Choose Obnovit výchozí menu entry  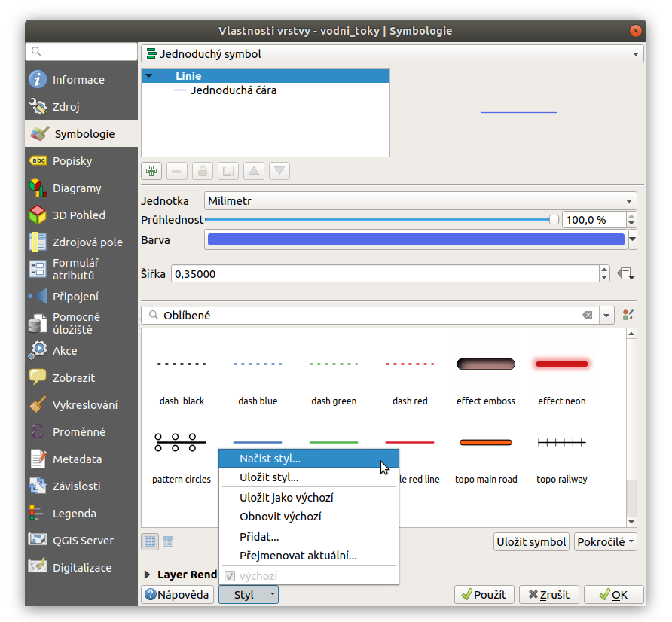point(309,516)
